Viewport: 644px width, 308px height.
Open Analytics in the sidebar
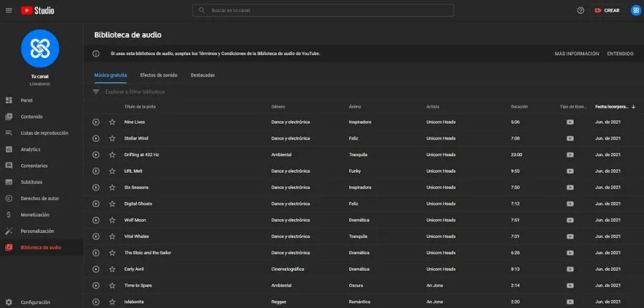30,150
